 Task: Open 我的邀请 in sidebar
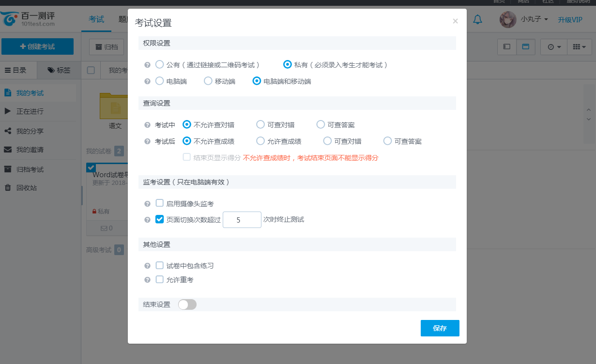(x=38, y=150)
